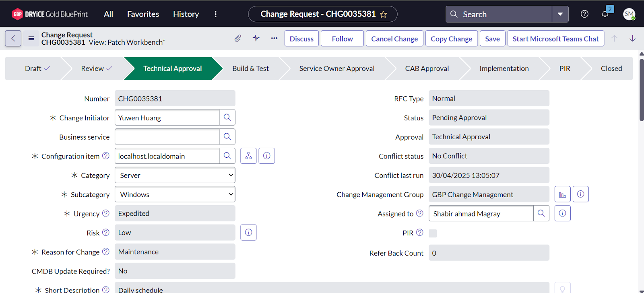Open the Favorites menu
This screenshot has width=644, height=293.
point(143,14)
